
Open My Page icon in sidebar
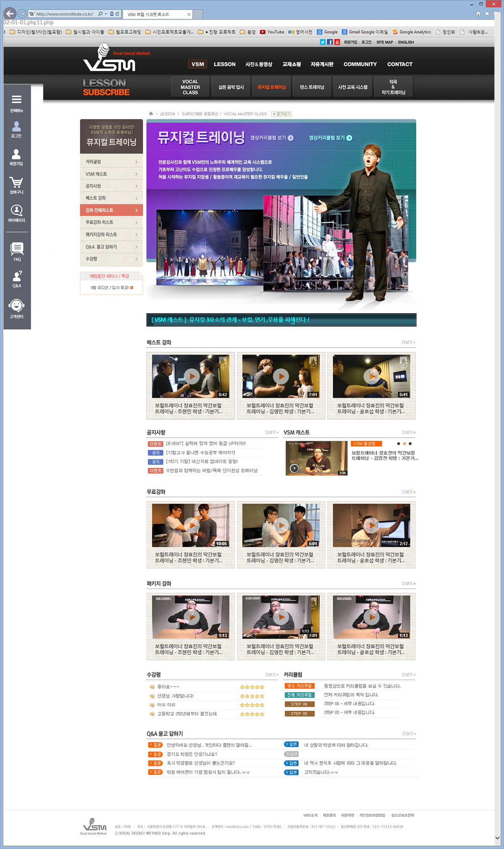[x=16, y=211]
